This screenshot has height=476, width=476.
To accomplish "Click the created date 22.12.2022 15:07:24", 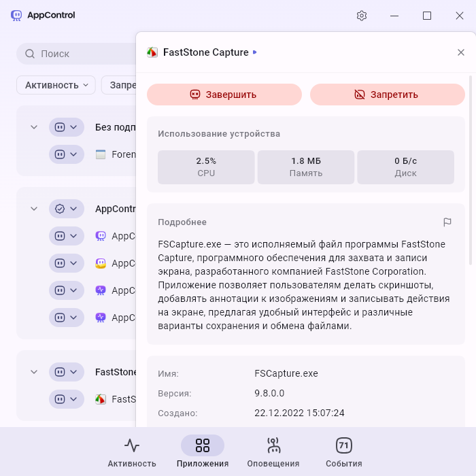I will pos(299,413).
